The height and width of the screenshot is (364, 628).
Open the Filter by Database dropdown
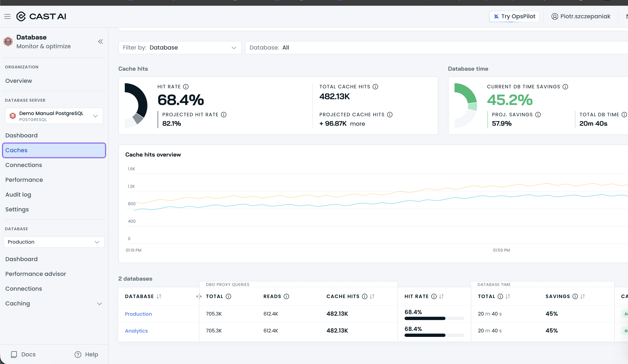pyautogui.click(x=180, y=47)
